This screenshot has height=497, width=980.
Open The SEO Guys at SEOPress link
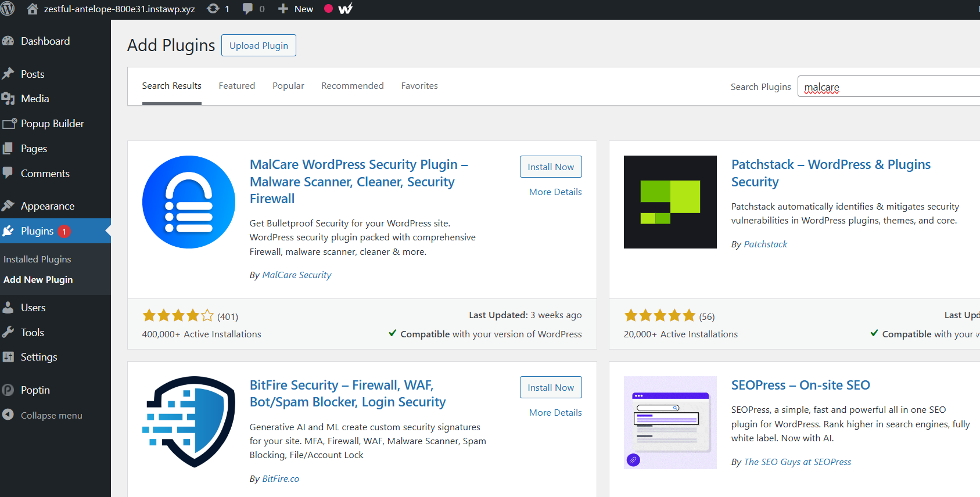[x=798, y=462]
